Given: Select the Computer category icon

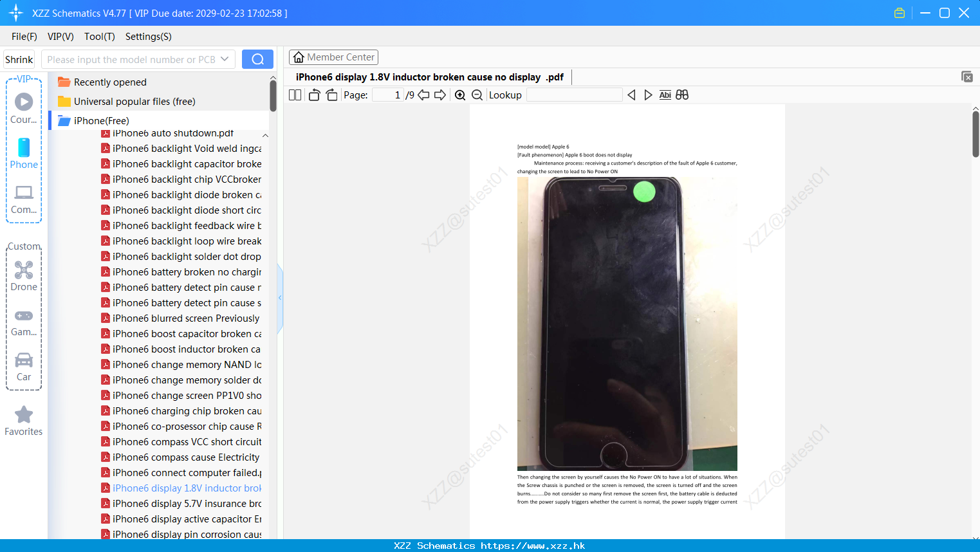Looking at the screenshot, I should click(24, 199).
